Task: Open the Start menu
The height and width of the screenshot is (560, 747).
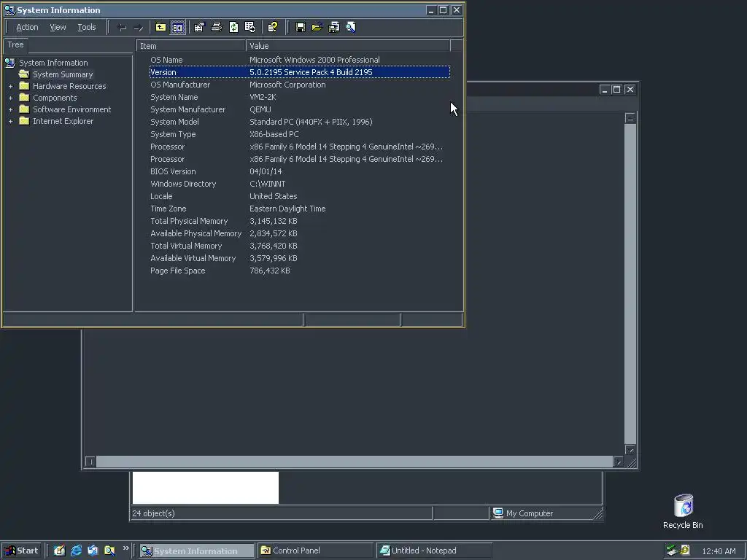Action: (21, 551)
